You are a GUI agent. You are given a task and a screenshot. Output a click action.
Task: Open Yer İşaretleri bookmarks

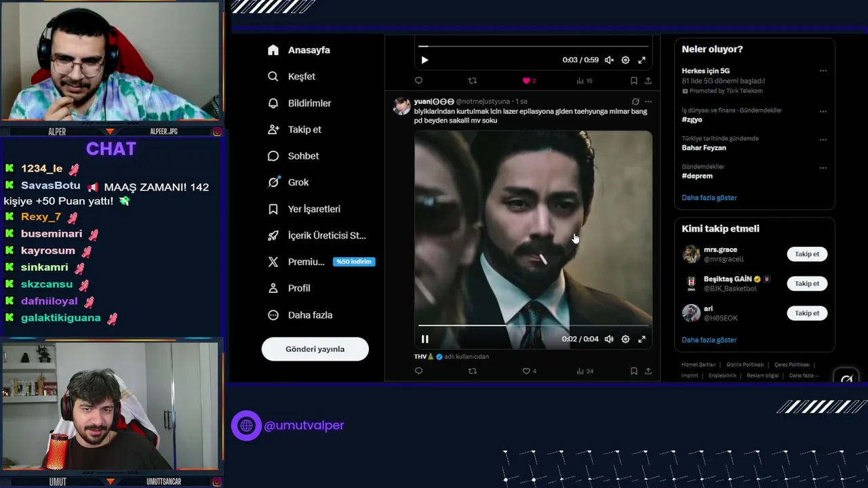(x=304, y=209)
